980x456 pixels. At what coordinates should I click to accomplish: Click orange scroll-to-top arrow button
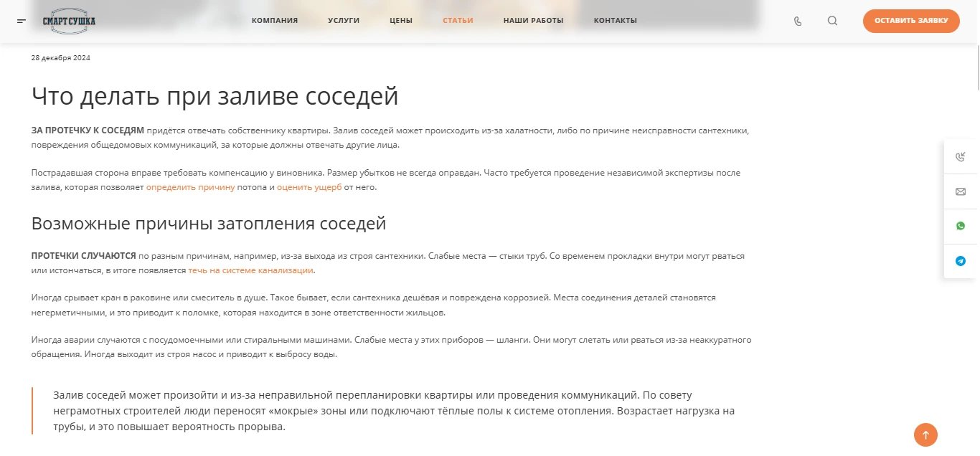(925, 434)
